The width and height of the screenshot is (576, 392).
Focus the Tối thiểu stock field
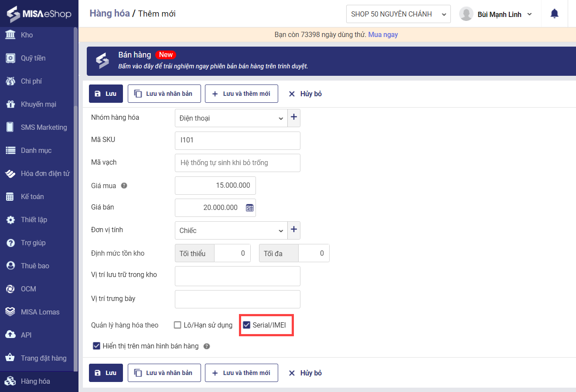[232, 253]
